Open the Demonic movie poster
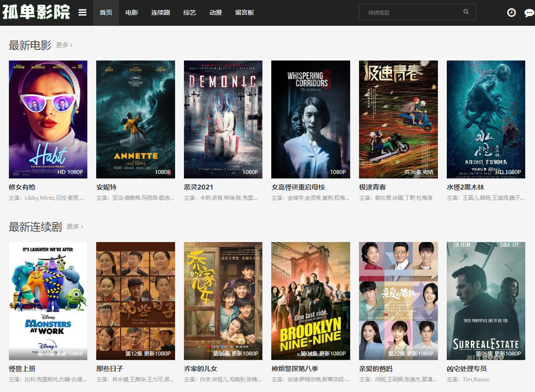 223,119
